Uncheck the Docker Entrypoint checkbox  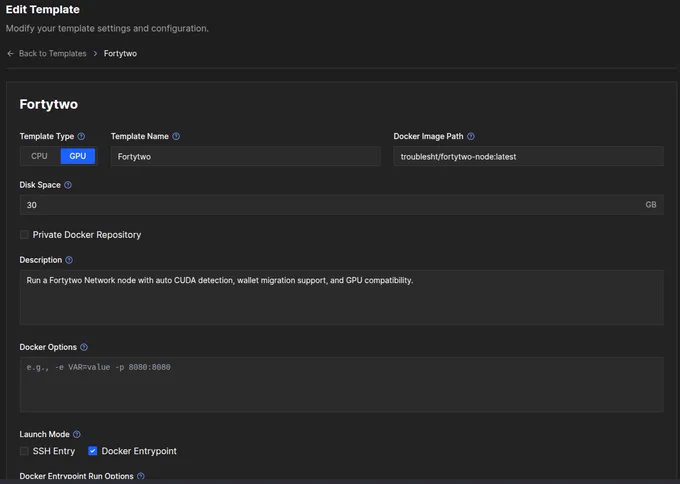92,451
